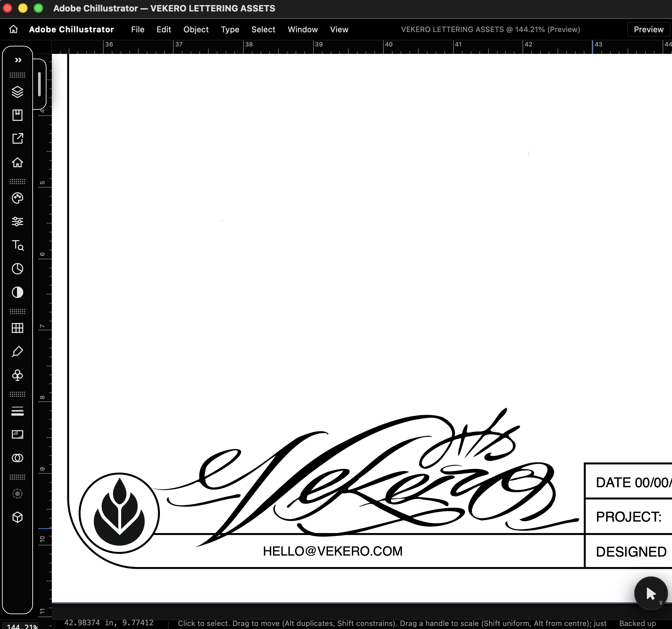
Task: Click the selection arrow tool floating button
Action: [651, 593]
